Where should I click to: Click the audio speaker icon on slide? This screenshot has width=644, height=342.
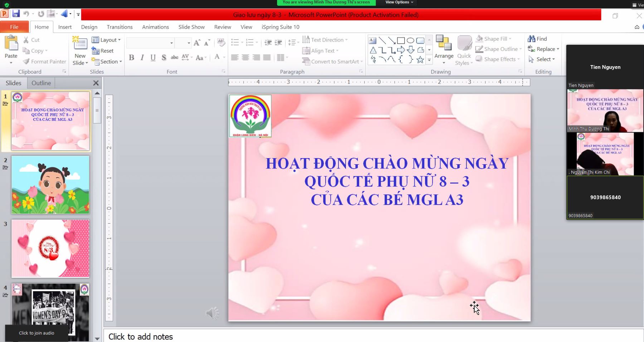[x=212, y=313]
